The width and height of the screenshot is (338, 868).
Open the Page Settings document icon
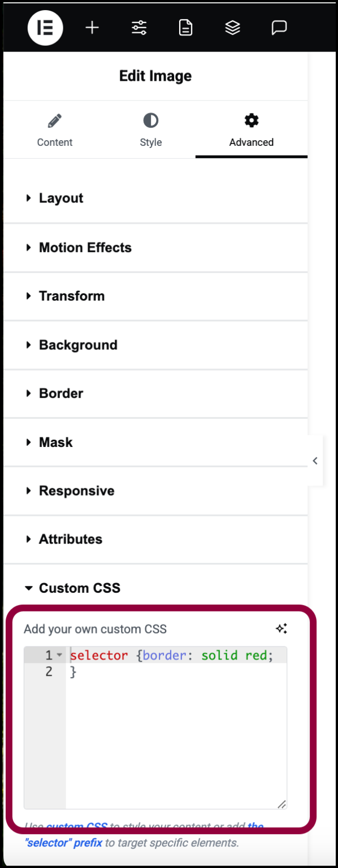point(185,27)
